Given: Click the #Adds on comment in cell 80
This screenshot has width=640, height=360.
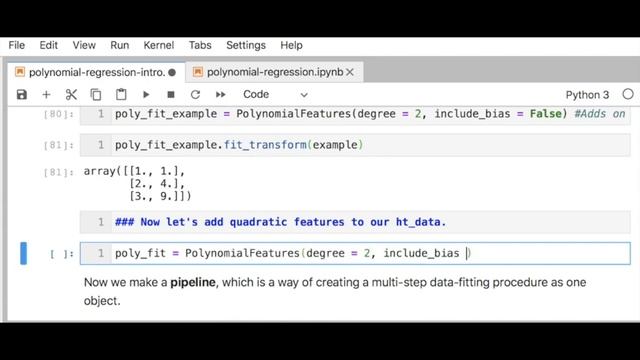Looking at the screenshot, I should [600, 114].
